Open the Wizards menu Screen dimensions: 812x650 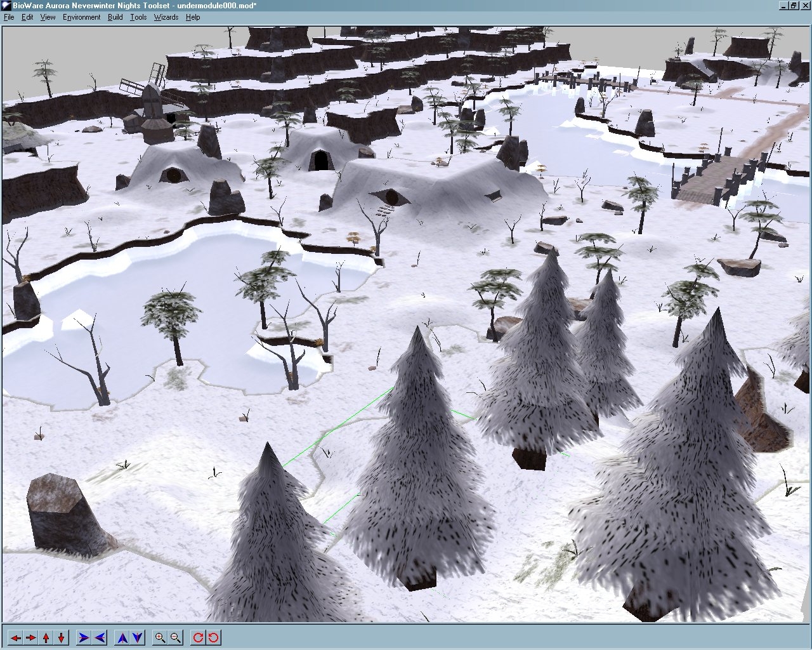(x=166, y=17)
